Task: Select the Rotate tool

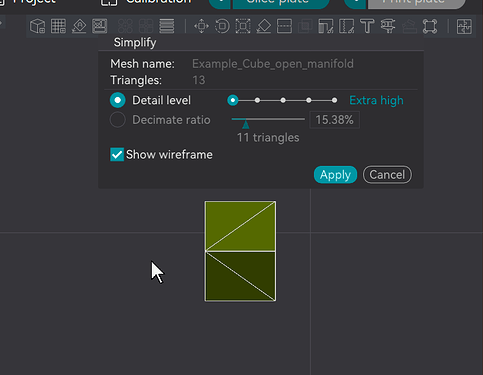Action: (x=222, y=26)
